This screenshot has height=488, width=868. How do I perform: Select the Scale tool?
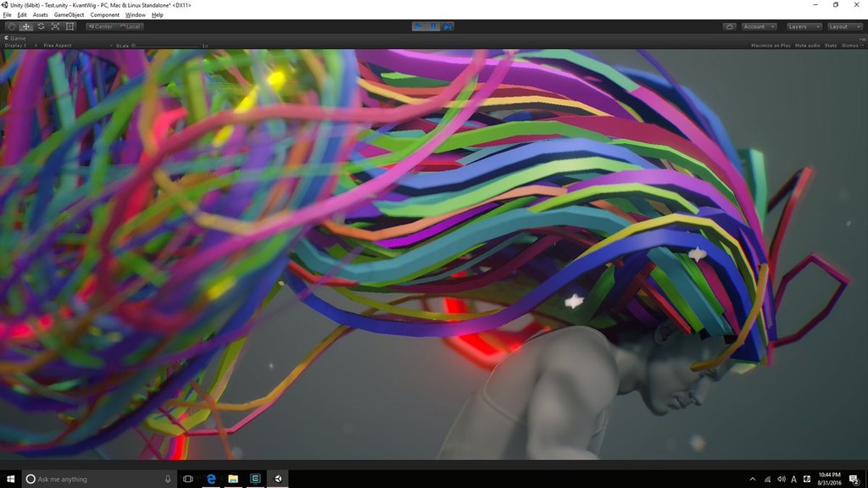(x=55, y=26)
